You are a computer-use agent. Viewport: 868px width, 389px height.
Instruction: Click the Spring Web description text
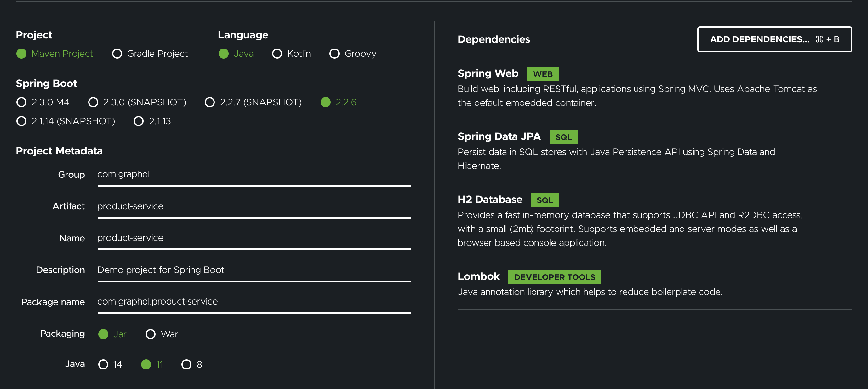(637, 96)
